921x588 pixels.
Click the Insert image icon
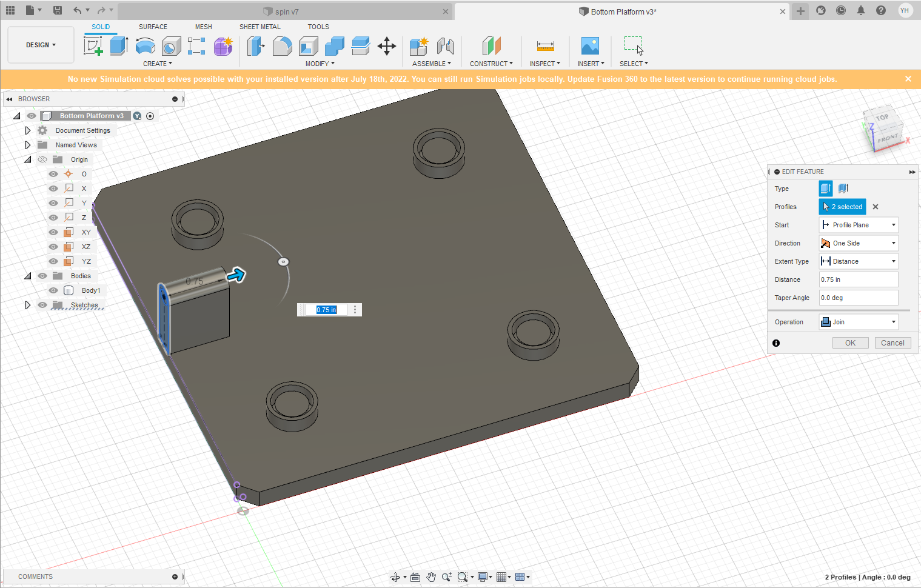589,46
